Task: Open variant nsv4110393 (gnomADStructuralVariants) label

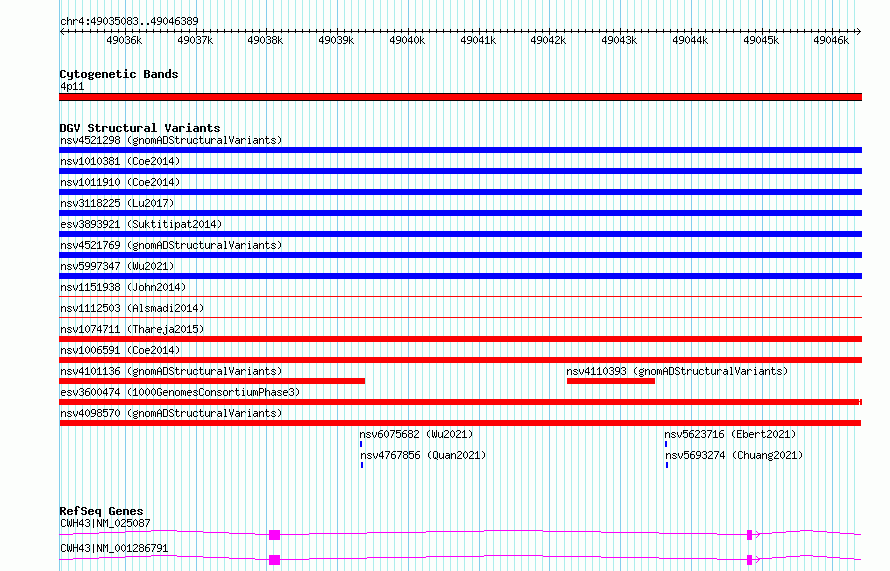Action: coord(677,371)
